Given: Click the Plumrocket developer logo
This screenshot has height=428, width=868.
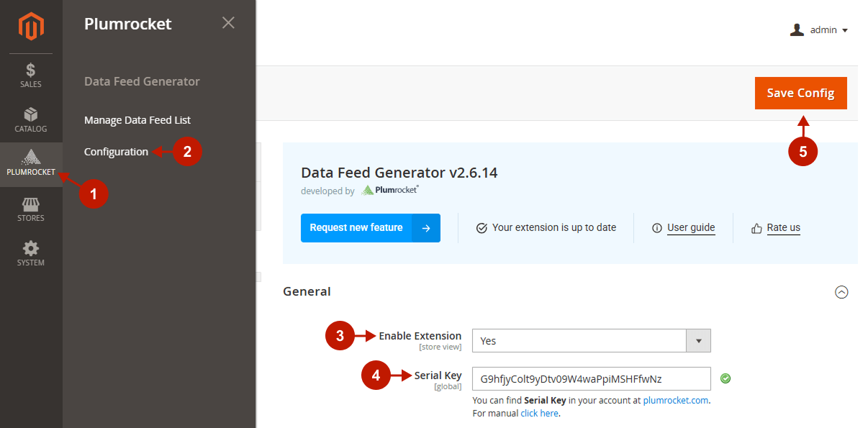Looking at the screenshot, I should (x=389, y=191).
